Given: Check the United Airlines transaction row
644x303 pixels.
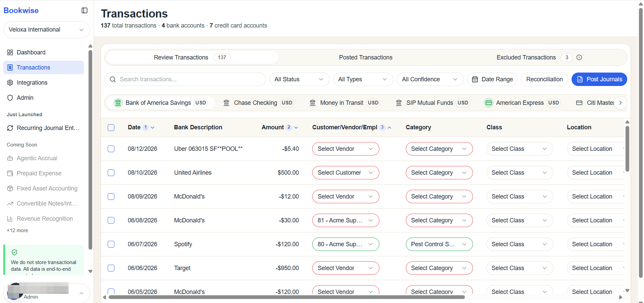Looking at the screenshot, I should 111,173.
